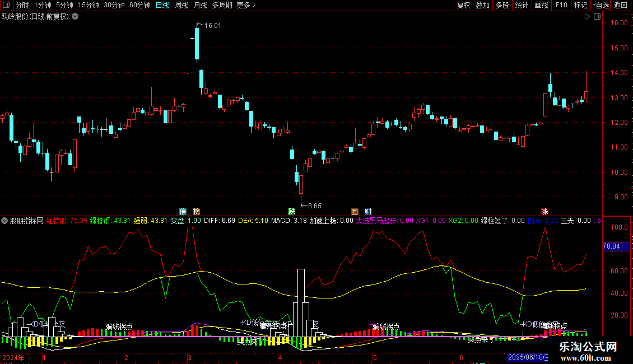Click the 复权 adjustment button

point(463,5)
